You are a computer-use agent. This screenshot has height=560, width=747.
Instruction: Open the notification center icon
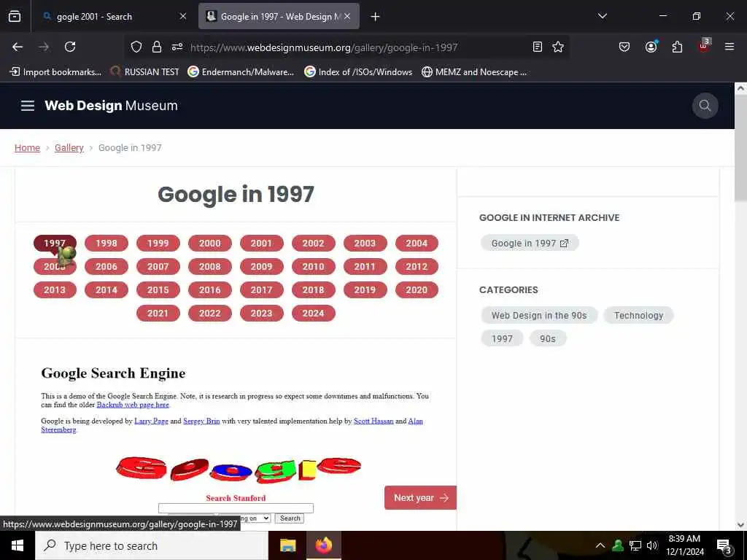pos(724,546)
